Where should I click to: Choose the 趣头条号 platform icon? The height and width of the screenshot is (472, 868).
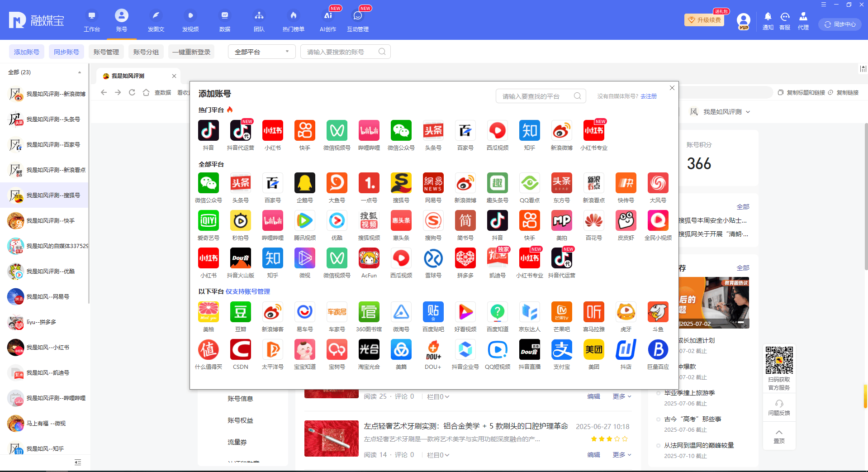(498, 183)
